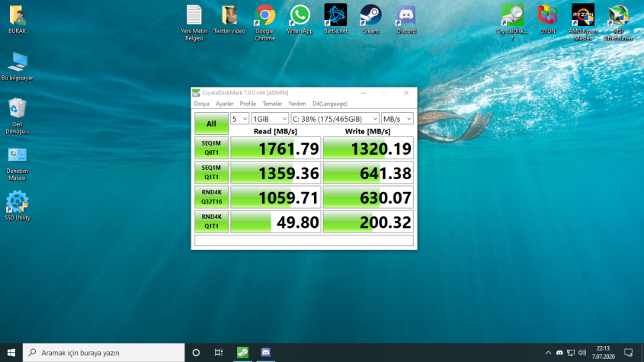Open the Geri Dönüşüm recycle bin icon
644x362 pixels.
[17, 109]
